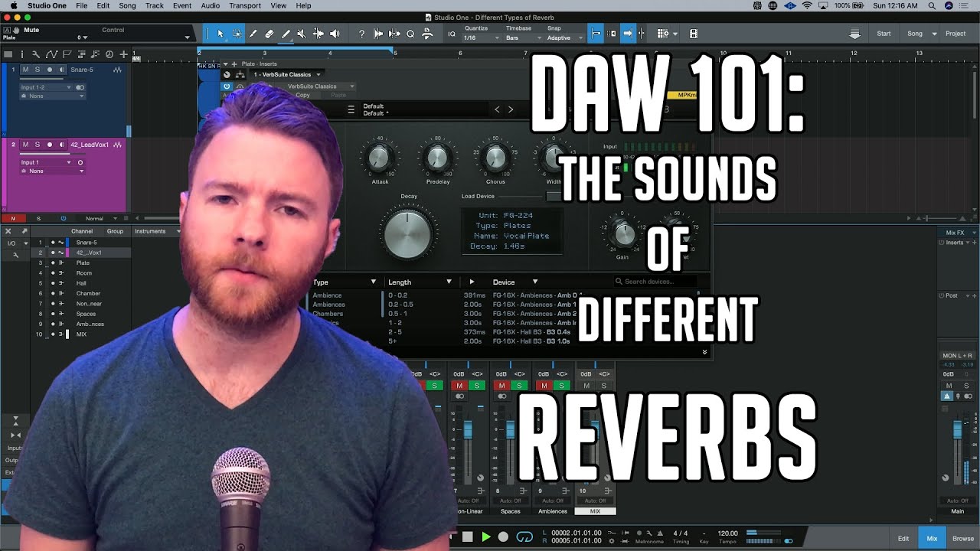The image size is (980, 551).
Task: Toggle the IQ input quantize button
Action: [x=451, y=34]
